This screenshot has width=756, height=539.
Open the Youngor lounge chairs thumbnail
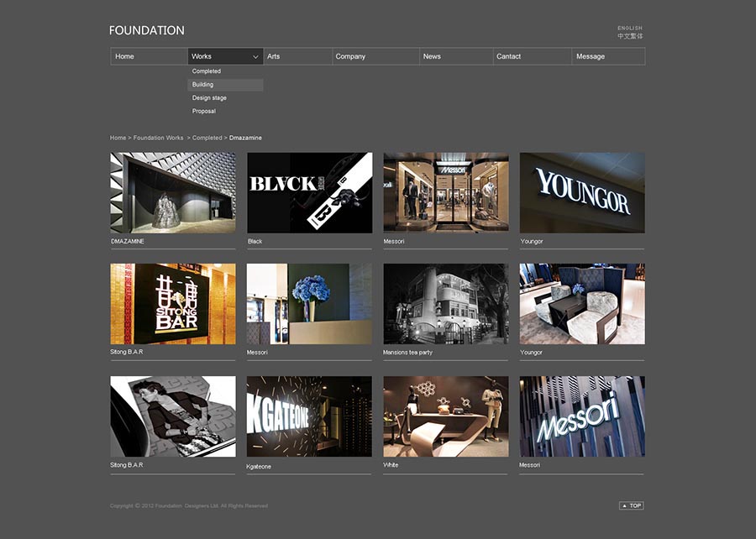click(582, 304)
